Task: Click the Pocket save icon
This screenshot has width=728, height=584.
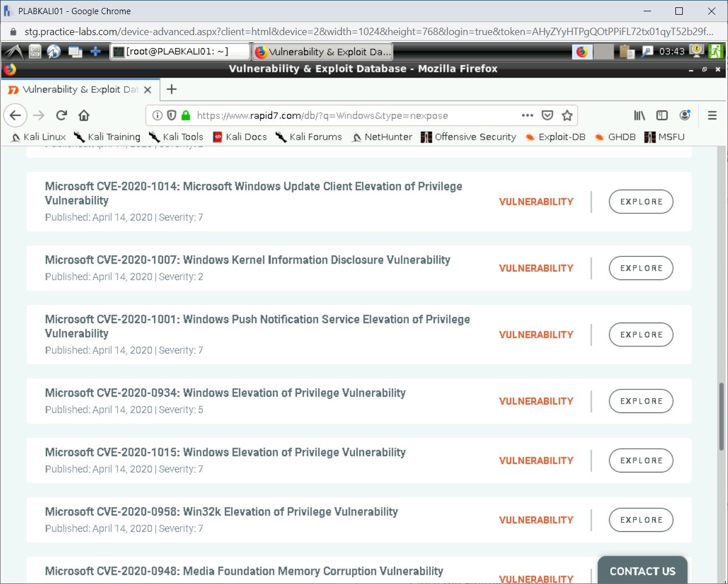Action: click(547, 115)
